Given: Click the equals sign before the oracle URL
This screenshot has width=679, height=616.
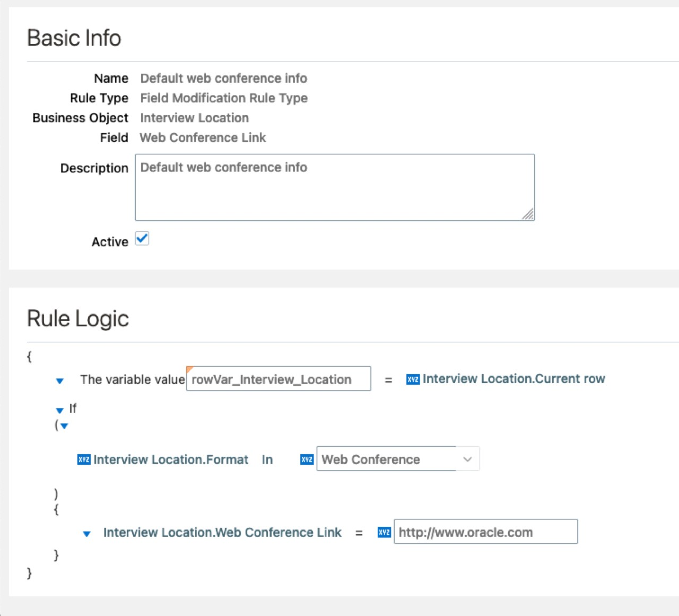Looking at the screenshot, I should pyautogui.click(x=359, y=533).
